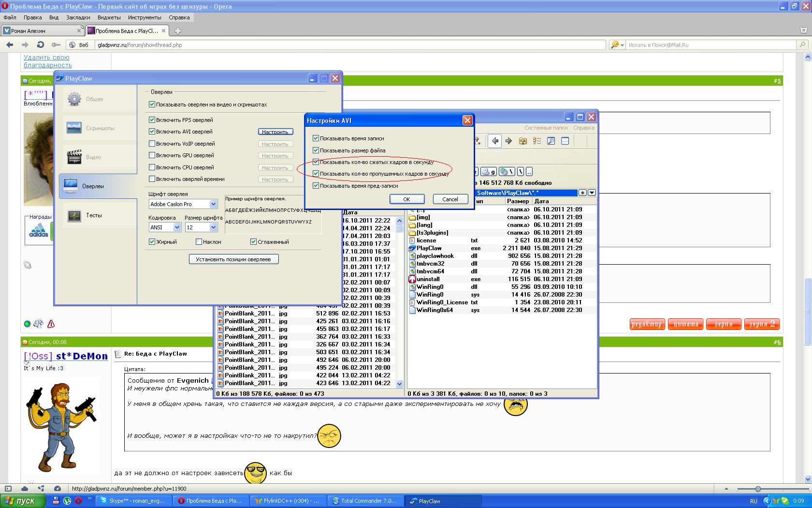Click Total Commander back arrow icon
Image resolution: width=812 pixels, height=508 pixels.
tap(495, 141)
